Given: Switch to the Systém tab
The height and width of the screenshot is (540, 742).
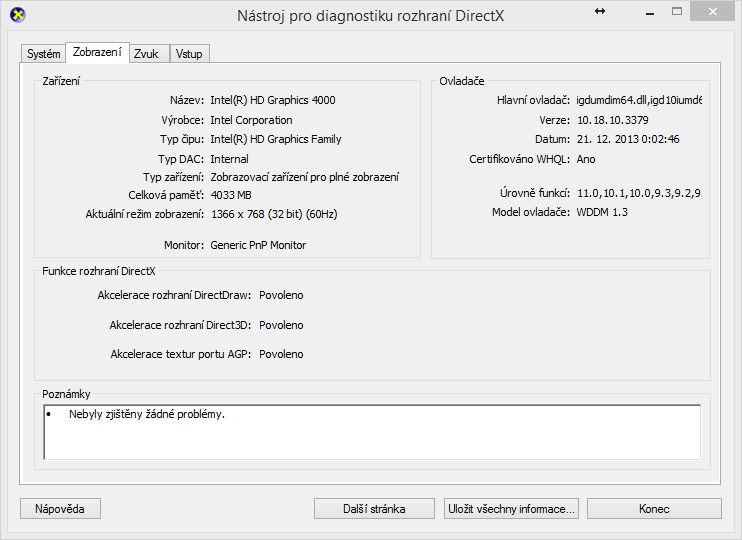Looking at the screenshot, I should [43, 54].
